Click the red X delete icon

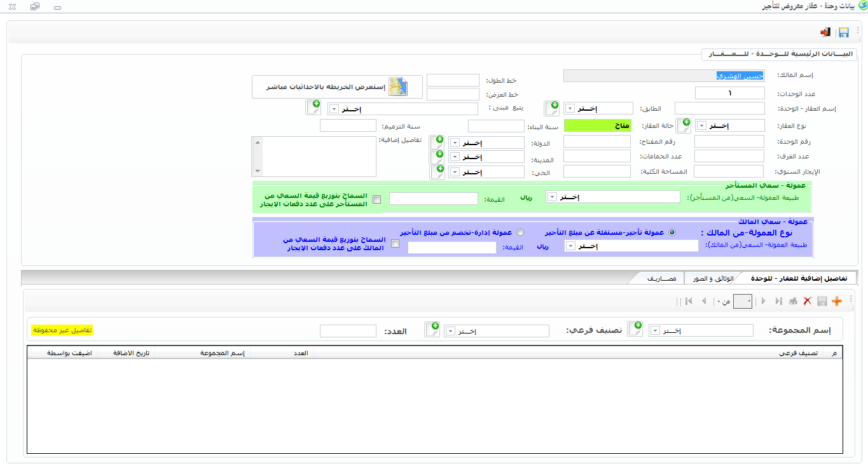[808, 301]
